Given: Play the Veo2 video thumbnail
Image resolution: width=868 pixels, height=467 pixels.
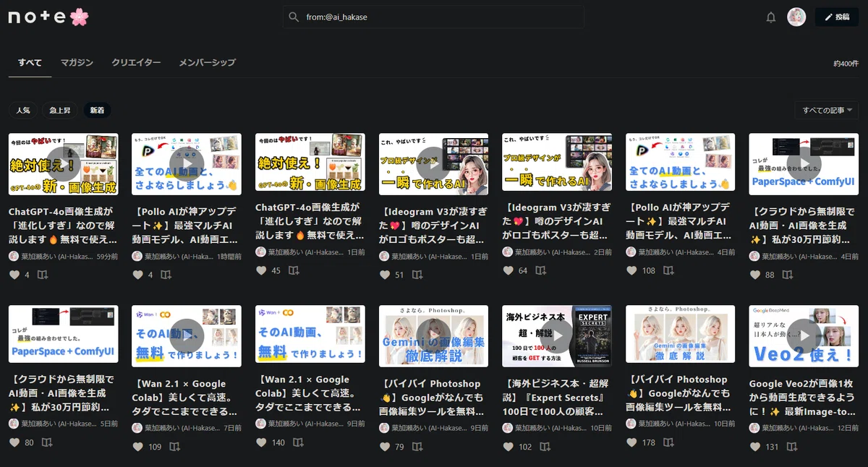Looking at the screenshot, I should pyautogui.click(x=804, y=335).
